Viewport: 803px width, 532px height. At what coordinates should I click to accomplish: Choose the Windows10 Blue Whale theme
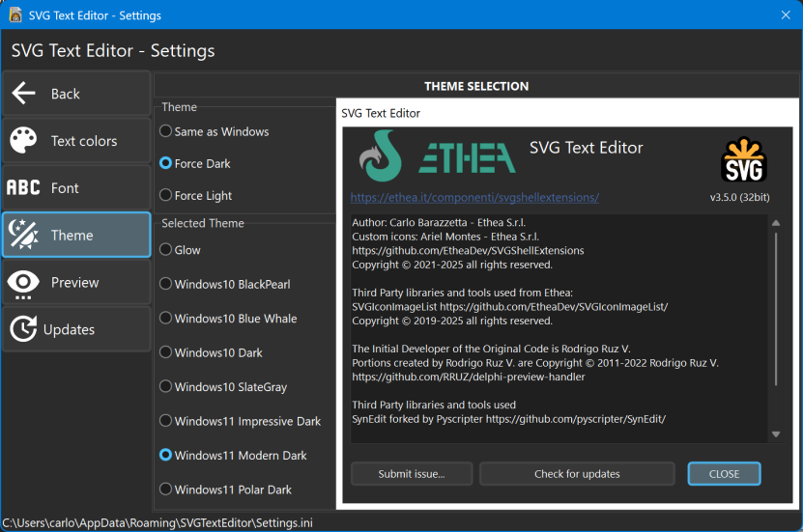pyautogui.click(x=228, y=319)
